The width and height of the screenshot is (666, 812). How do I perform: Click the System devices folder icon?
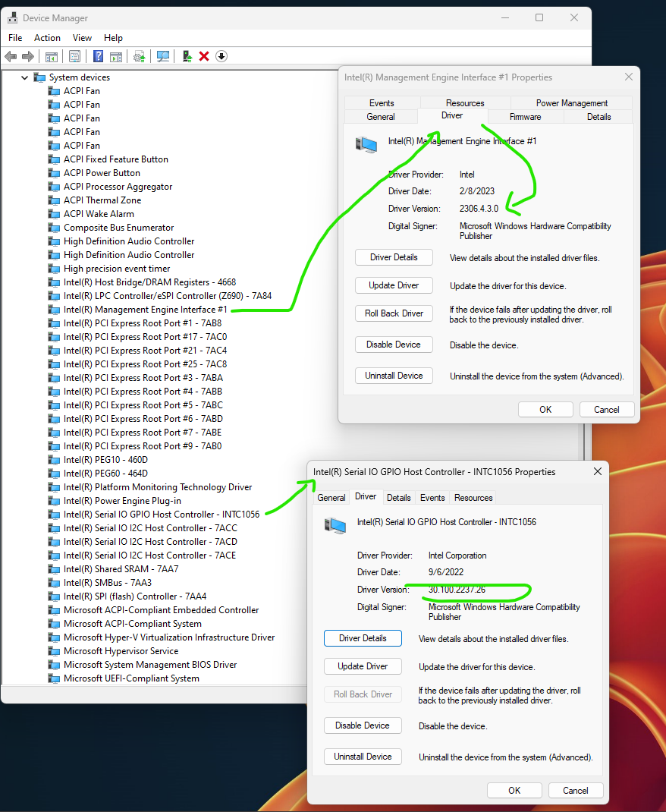click(40, 77)
